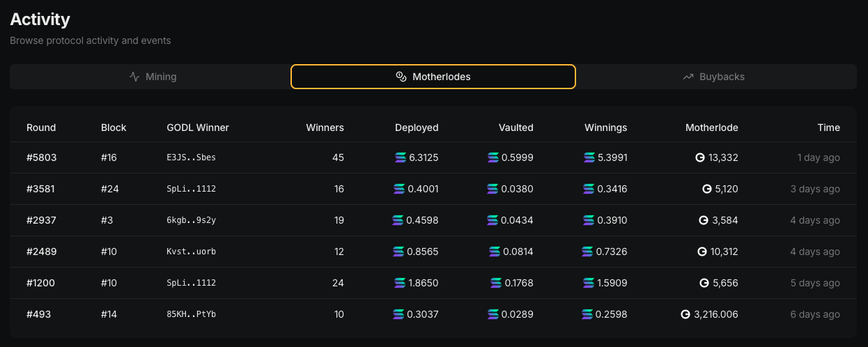Open winner address Kvst..uorb

[191, 252]
